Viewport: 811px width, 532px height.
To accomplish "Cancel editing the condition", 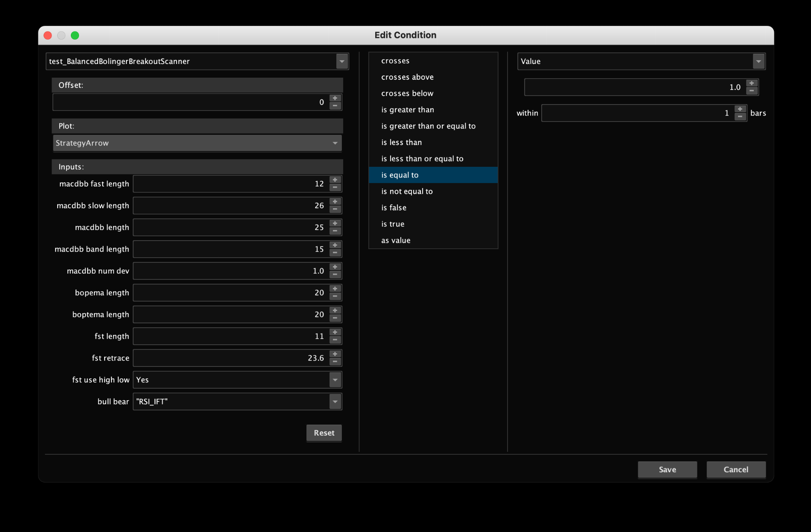I will tap(736, 470).
